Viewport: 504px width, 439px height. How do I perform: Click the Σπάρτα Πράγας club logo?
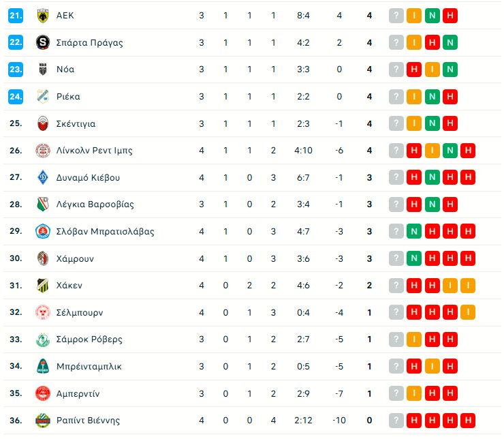point(43,42)
